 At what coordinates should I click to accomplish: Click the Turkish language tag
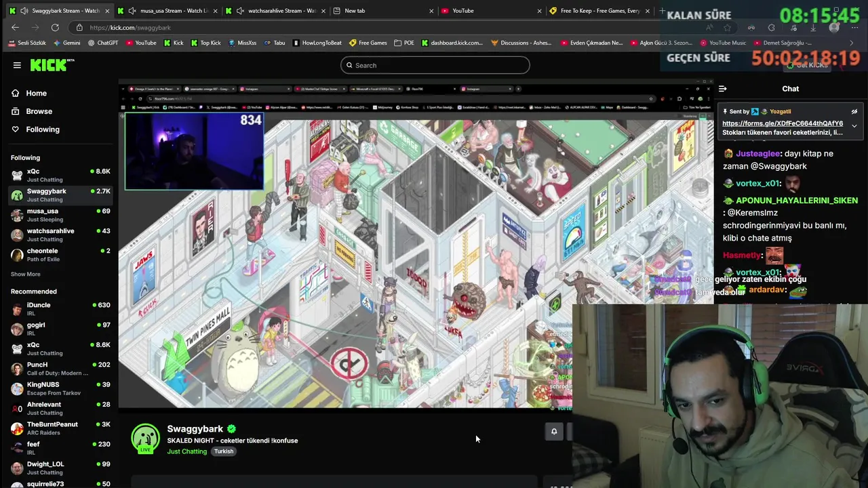click(224, 451)
